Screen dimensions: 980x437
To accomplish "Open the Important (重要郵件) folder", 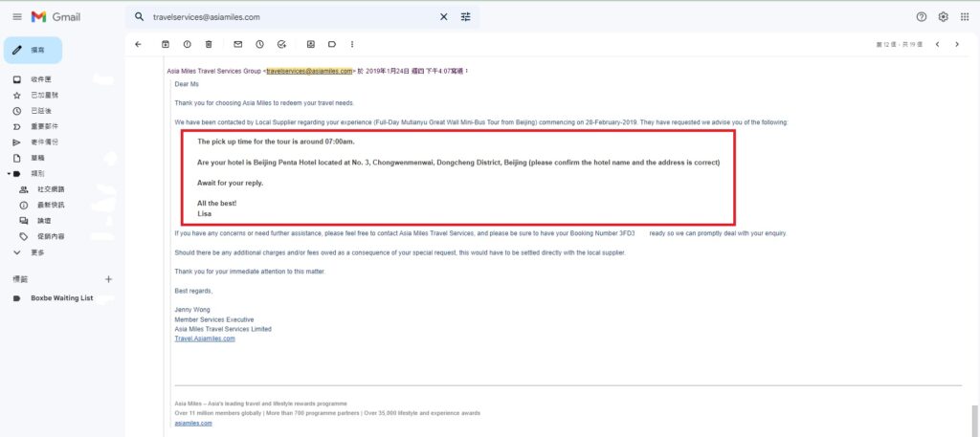I will coord(44,126).
